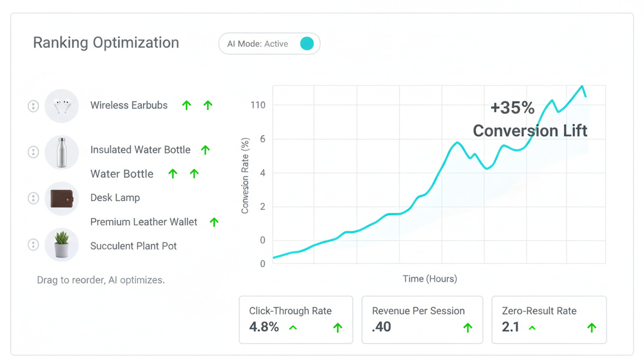The image size is (644, 362).
Task: Click the green arrow in the Zero-Result Rate card
Action: 592,328
